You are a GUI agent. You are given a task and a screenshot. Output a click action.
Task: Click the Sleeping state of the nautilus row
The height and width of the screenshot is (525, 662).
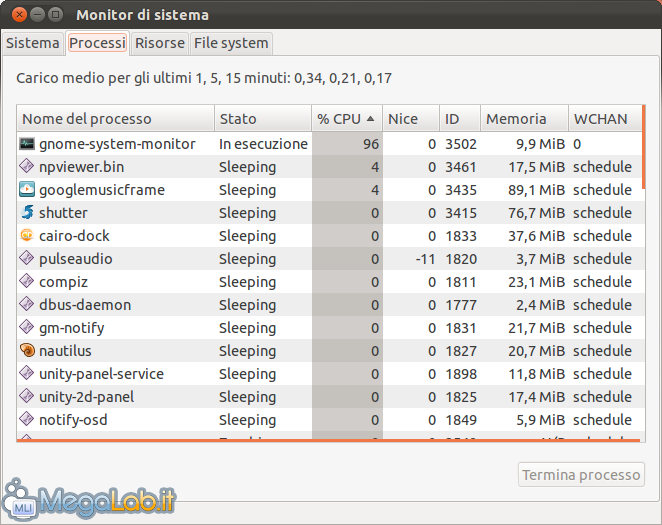pos(247,351)
